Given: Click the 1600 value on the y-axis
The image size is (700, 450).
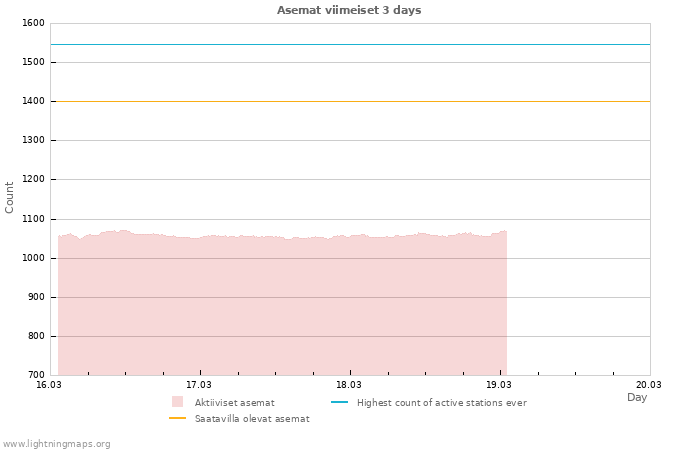Looking at the screenshot, I should 32,23.
